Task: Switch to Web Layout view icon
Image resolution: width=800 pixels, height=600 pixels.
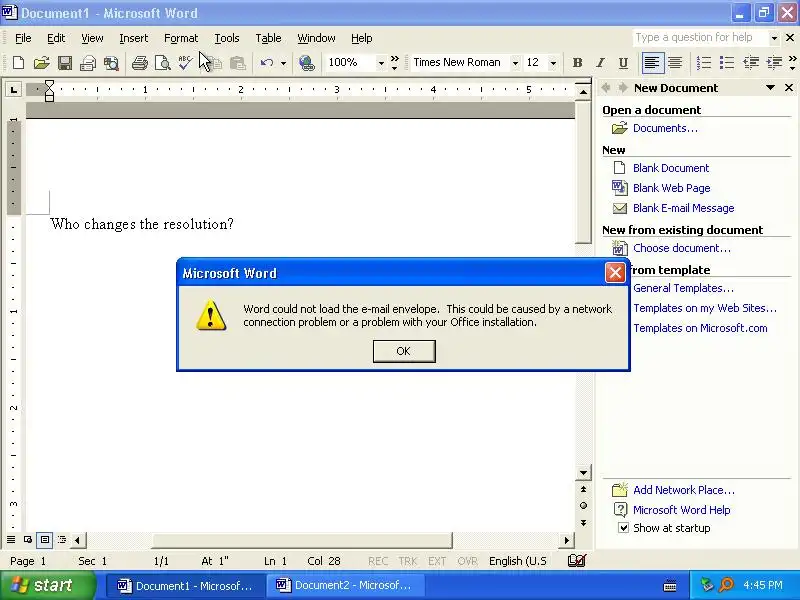Action: tap(28, 539)
